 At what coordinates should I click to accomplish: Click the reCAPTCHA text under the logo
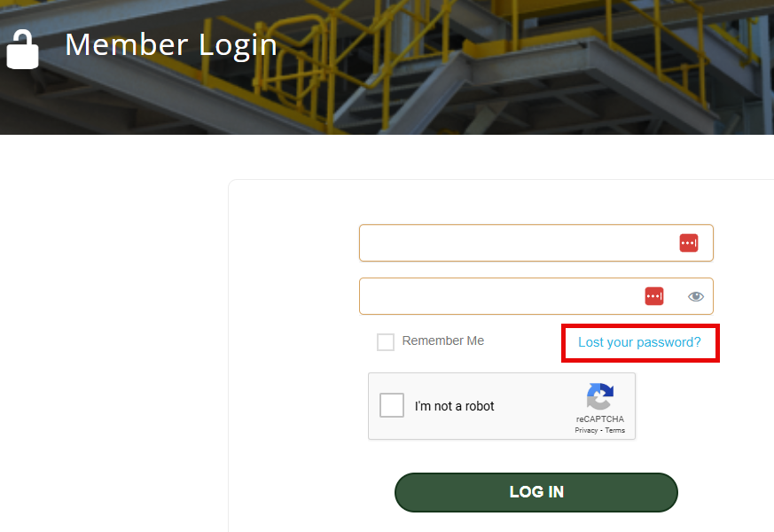(x=600, y=419)
